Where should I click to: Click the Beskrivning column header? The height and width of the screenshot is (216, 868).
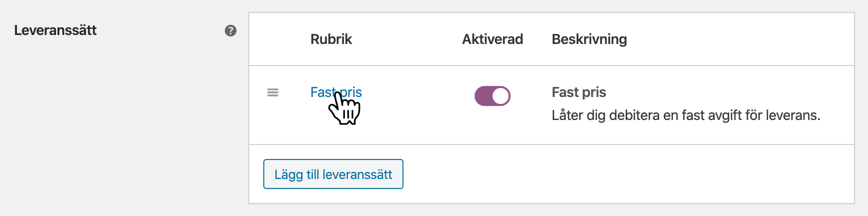tap(589, 39)
